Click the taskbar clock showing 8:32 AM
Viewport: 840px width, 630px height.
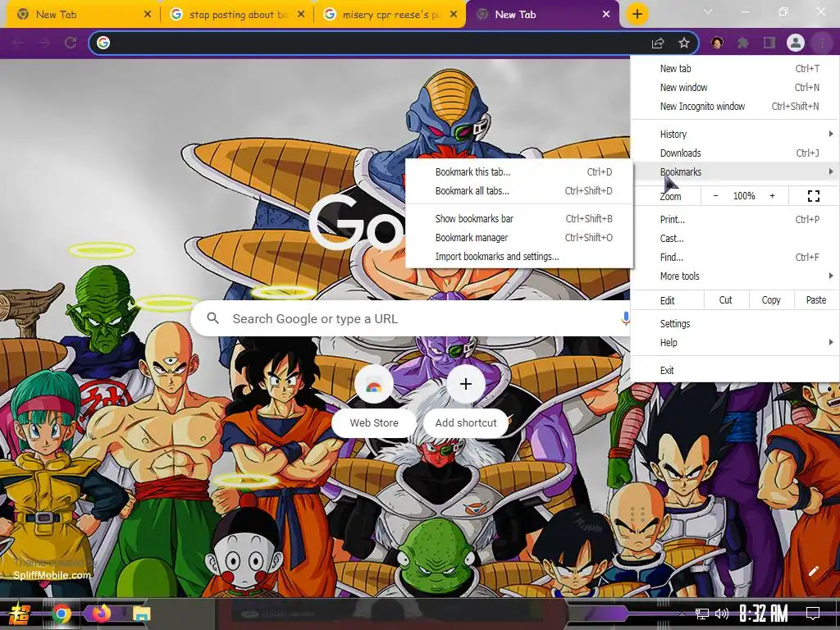coord(764,614)
